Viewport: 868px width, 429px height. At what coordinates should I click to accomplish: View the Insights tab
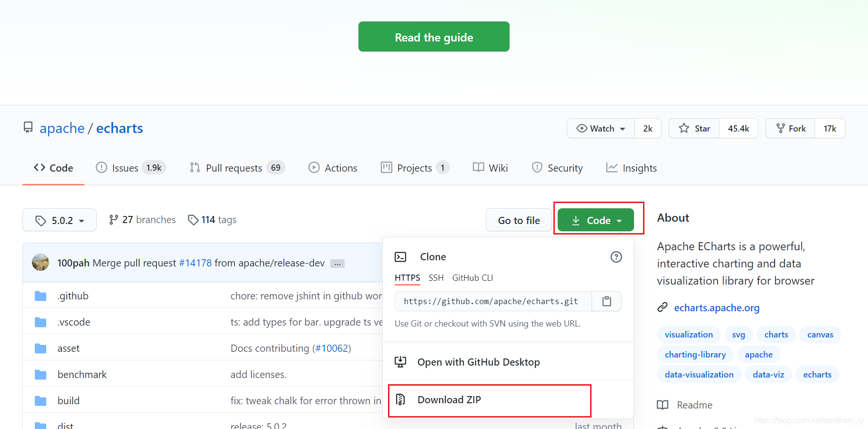pyautogui.click(x=632, y=168)
